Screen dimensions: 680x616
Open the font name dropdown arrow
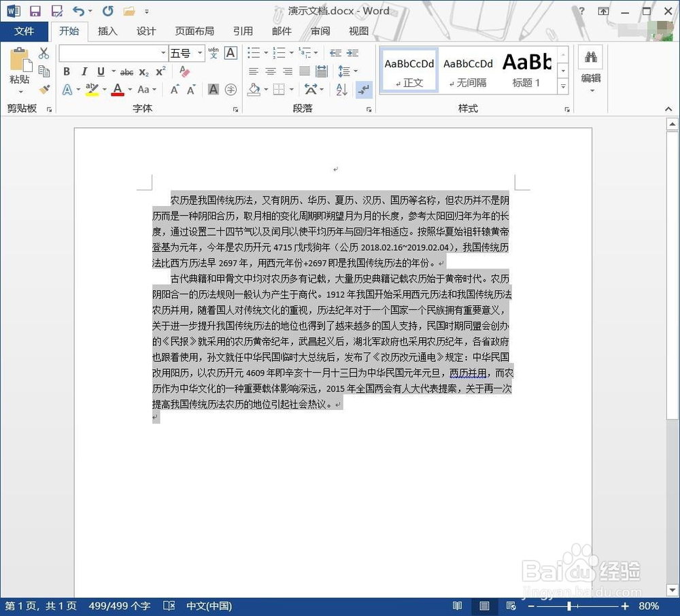163,53
